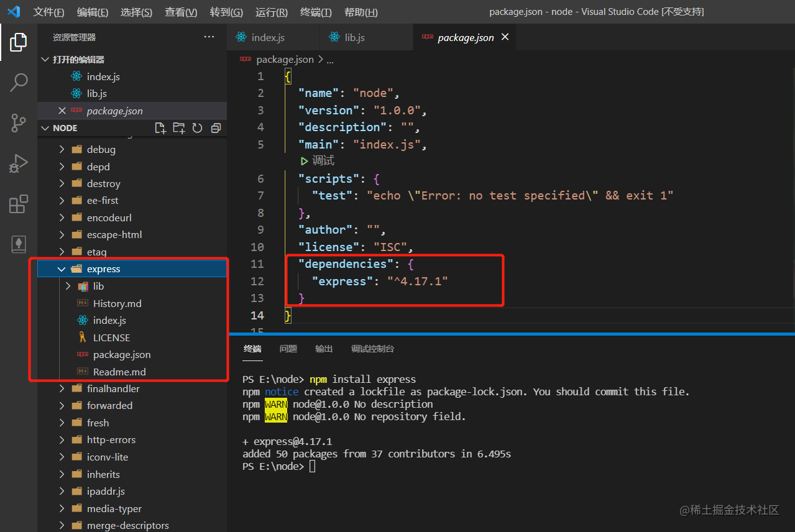Select the package.json editor tab
Image resolution: width=795 pixels, height=532 pixels.
click(466, 37)
